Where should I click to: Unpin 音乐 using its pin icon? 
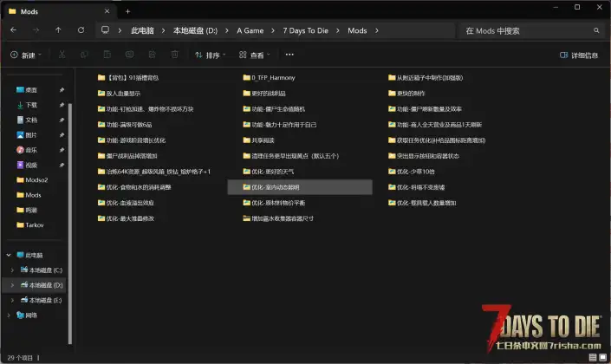tap(62, 150)
